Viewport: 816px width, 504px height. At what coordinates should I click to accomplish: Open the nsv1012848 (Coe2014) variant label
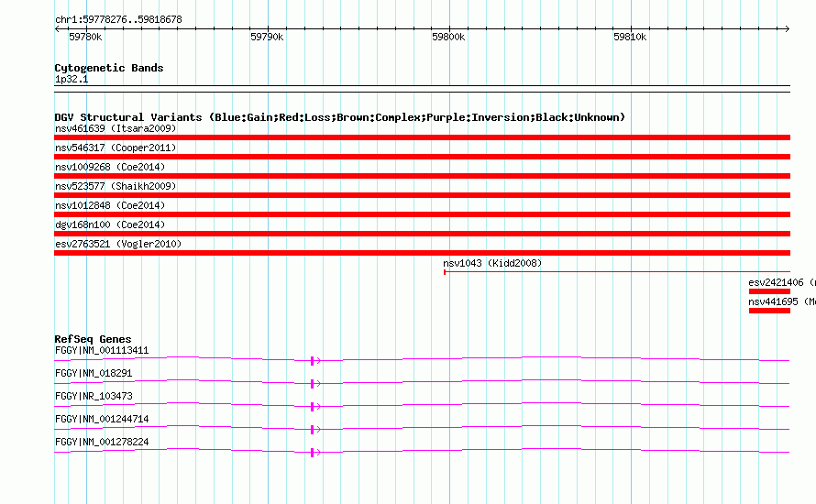(110, 205)
